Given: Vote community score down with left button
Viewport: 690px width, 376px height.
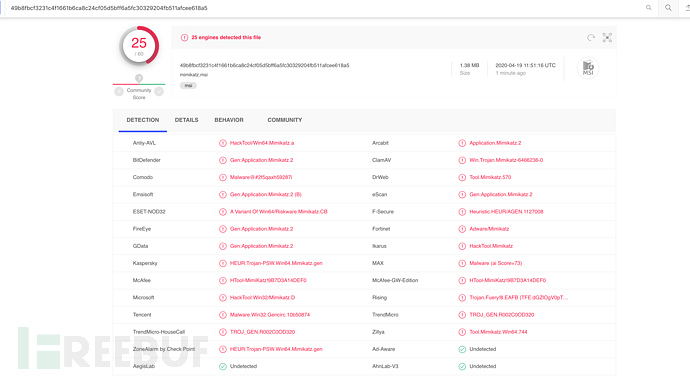Looking at the screenshot, I should 119,92.
